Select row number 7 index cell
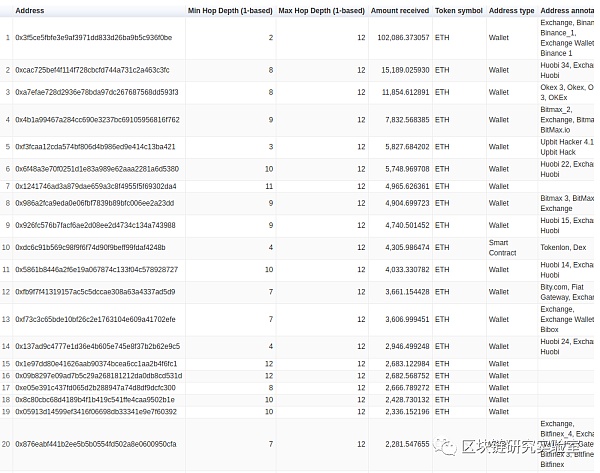This screenshot has width=600, height=473. coord(8,186)
